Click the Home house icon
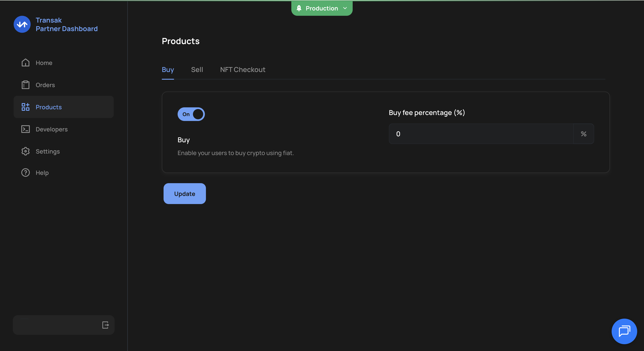 click(x=26, y=62)
